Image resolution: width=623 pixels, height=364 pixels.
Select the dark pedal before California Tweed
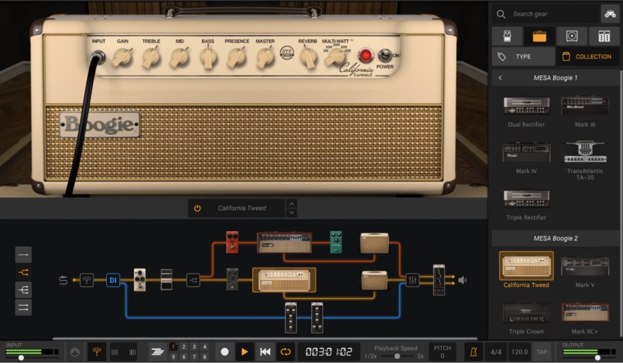point(232,280)
